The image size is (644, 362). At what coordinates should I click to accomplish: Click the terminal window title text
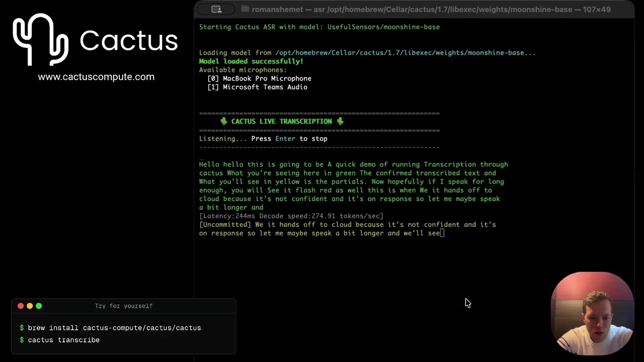pos(431,9)
